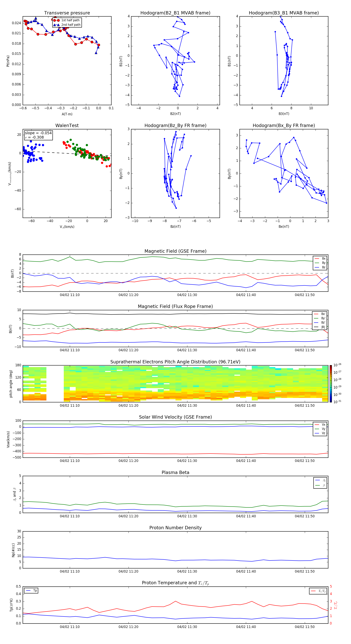Select the "2nd half path" legend entry
The height and width of the screenshot is (644, 351).
tap(67, 25)
